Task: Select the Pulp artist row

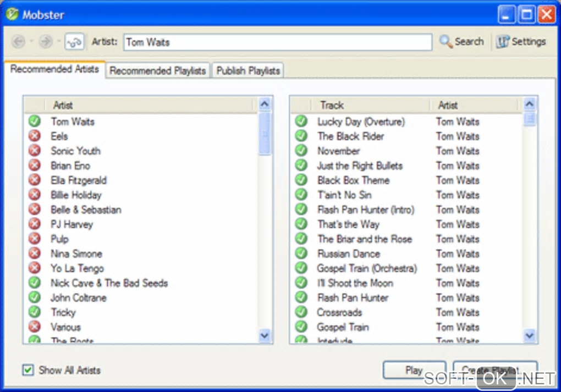Action: (141, 239)
